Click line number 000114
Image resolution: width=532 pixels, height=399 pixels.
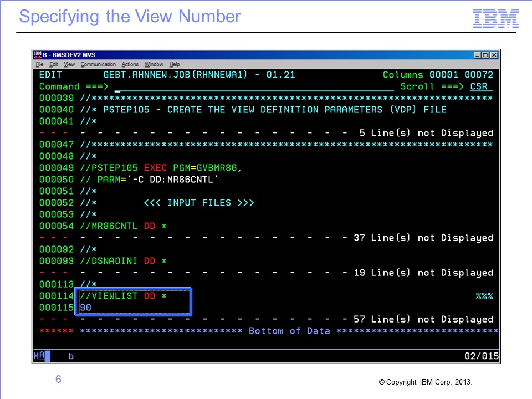coord(57,296)
